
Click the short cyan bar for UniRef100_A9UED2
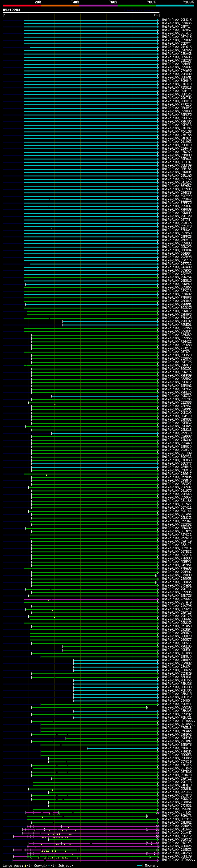(111, 321)
